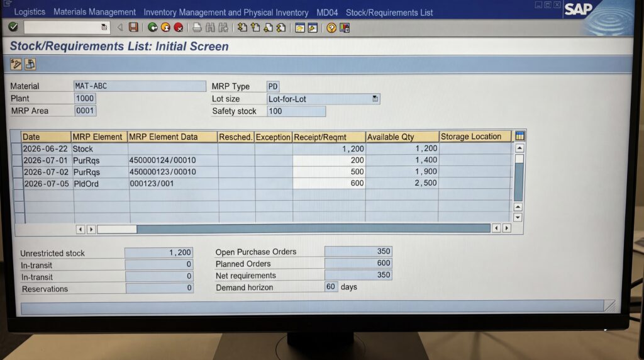
Task: Open the Logistics menu
Action: click(30, 12)
